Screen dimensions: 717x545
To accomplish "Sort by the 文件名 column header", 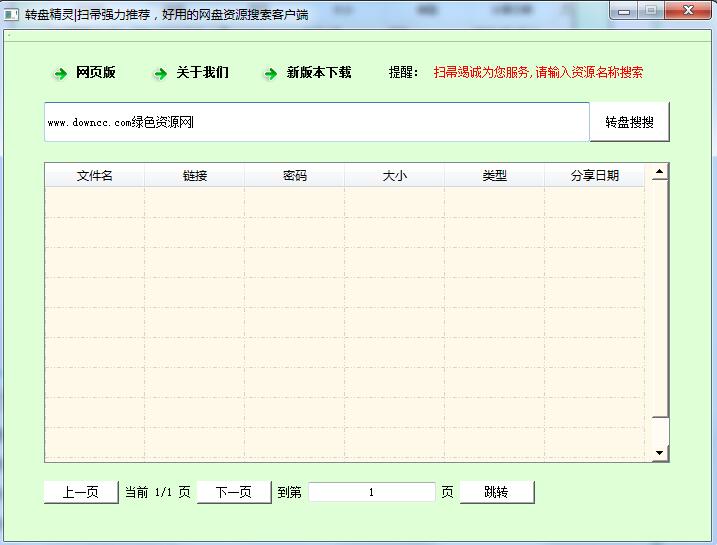I will pyautogui.click(x=95, y=176).
